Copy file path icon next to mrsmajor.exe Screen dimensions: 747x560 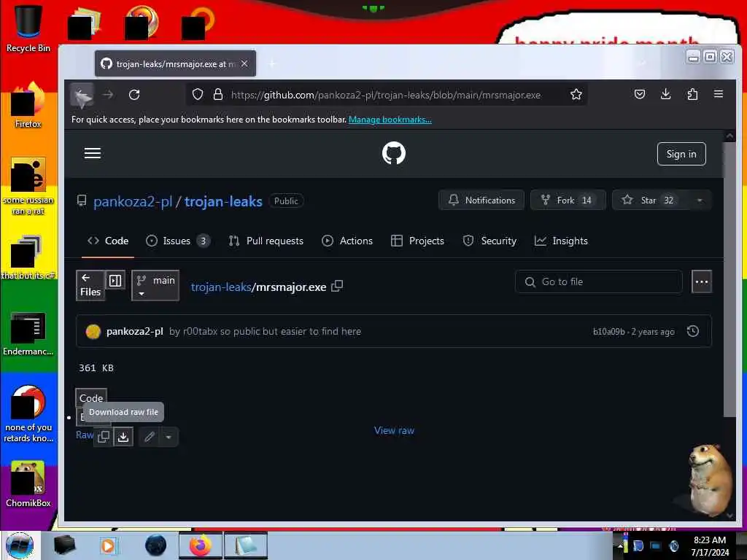(x=337, y=286)
